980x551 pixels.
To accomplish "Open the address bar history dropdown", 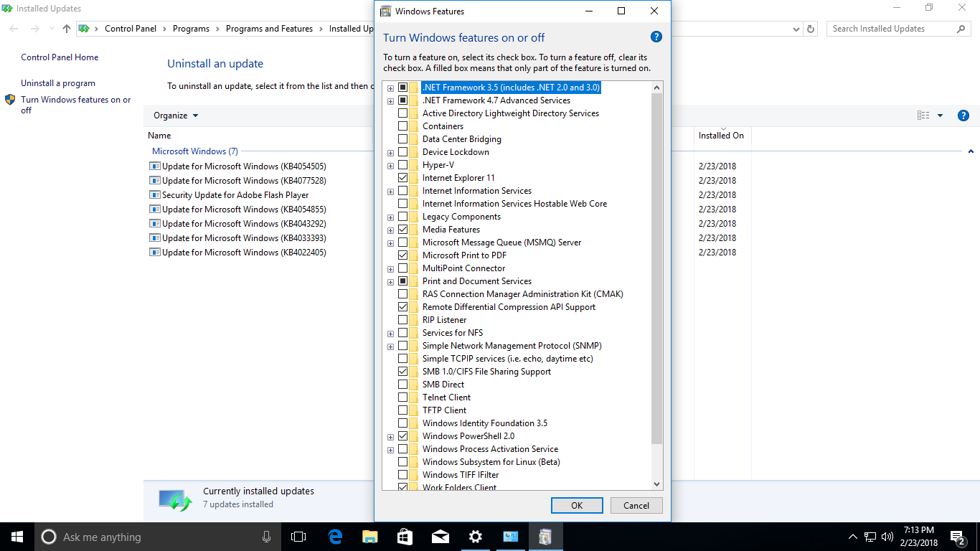I will click(796, 29).
